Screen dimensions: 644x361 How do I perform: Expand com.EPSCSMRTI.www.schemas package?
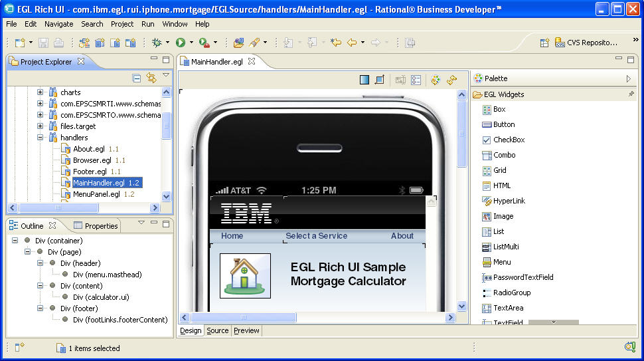[40, 104]
